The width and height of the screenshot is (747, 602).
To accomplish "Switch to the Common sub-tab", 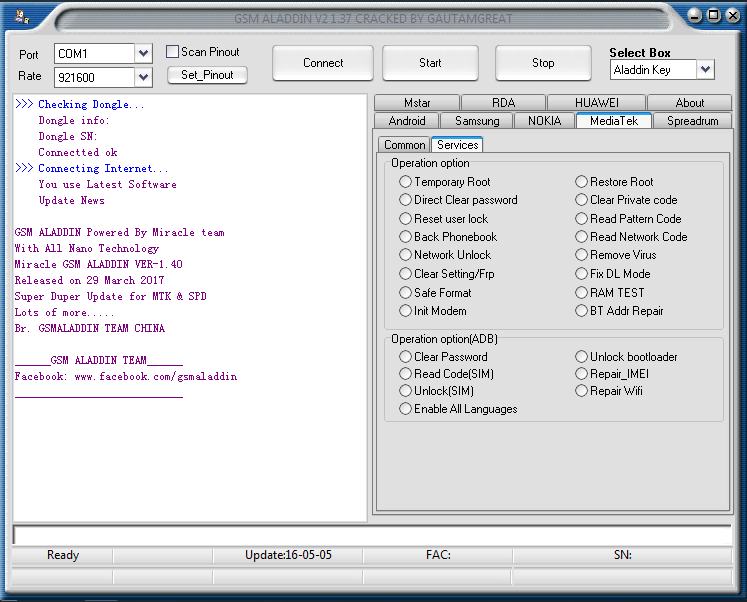I will [404, 145].
